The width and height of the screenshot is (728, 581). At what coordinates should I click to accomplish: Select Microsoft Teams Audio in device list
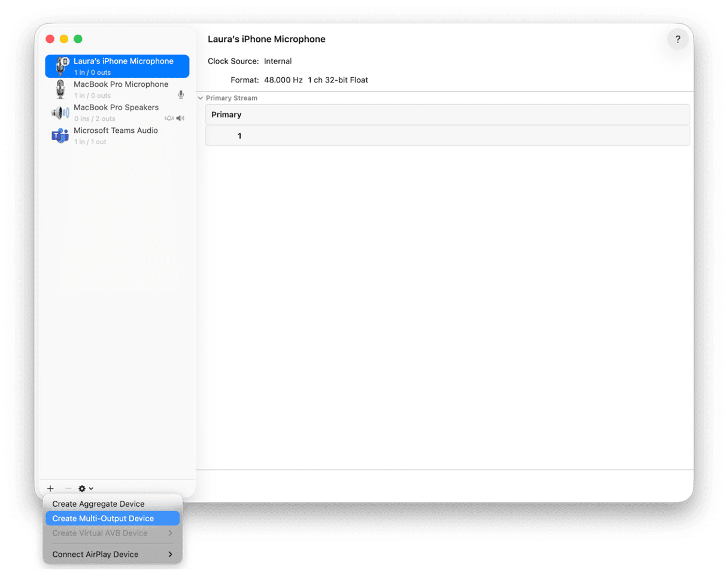tap(117, 136)
